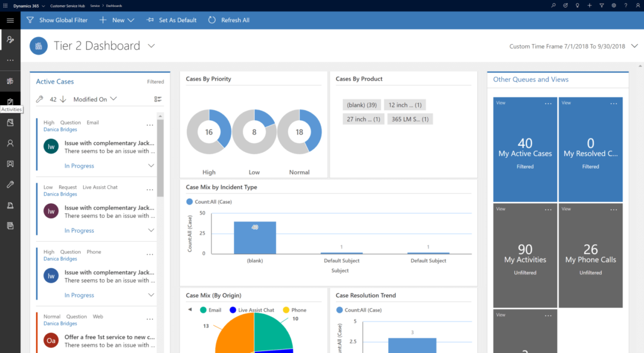Expand the High Question Email case card
The width and height of the screenshot is (644, 353).
pyautogui.click(x=151, y=165)
